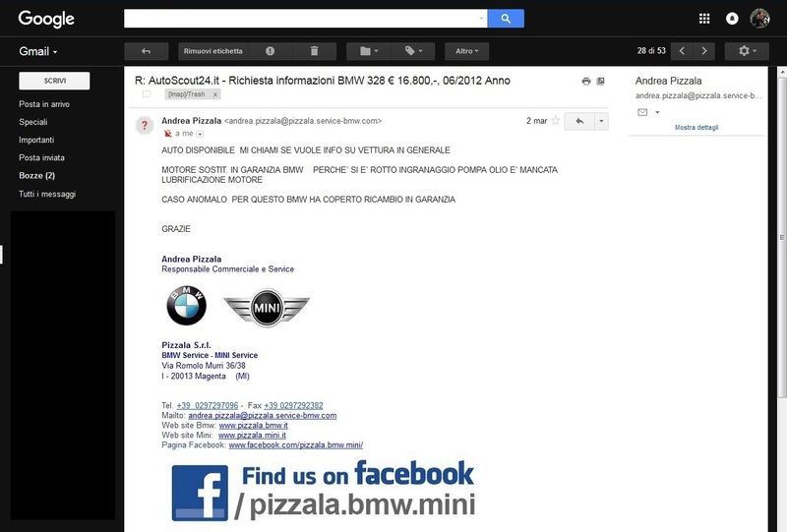Viewport: 787px width, 532px height.
Task: Open Posta in arrivo folder
Action: 44,104
